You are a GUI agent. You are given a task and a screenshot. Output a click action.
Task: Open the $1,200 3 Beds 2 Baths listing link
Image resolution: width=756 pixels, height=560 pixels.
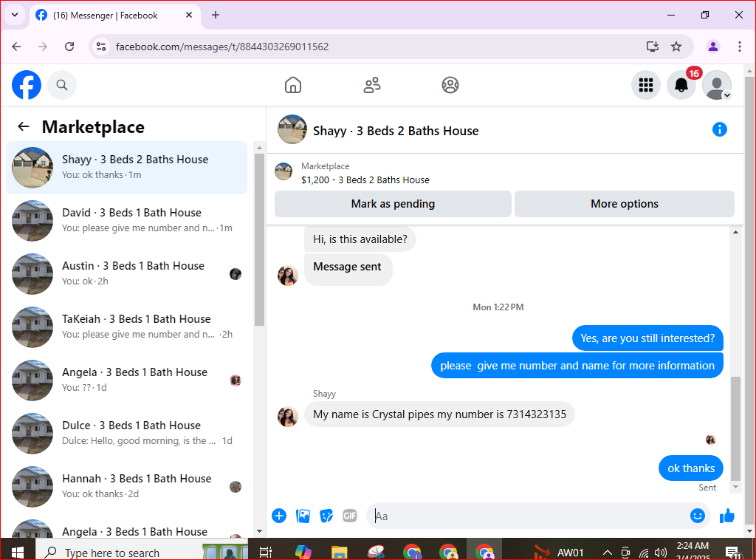click(365, 180)
